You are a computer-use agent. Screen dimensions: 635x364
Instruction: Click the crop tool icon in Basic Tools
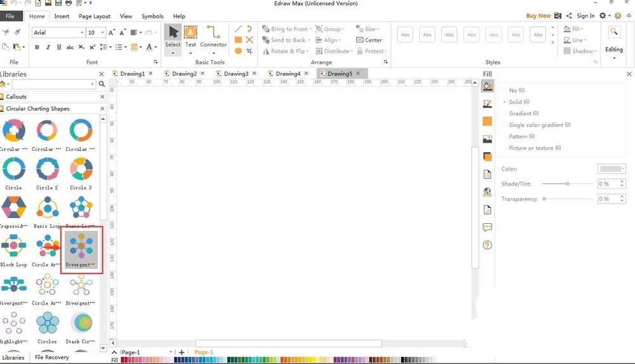[250, 51]
